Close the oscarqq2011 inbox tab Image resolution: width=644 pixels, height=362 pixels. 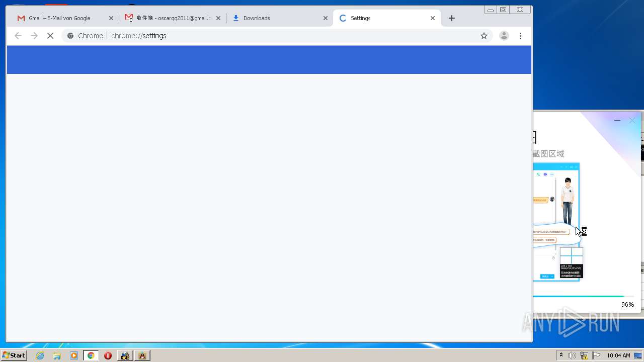click(218, 18)
